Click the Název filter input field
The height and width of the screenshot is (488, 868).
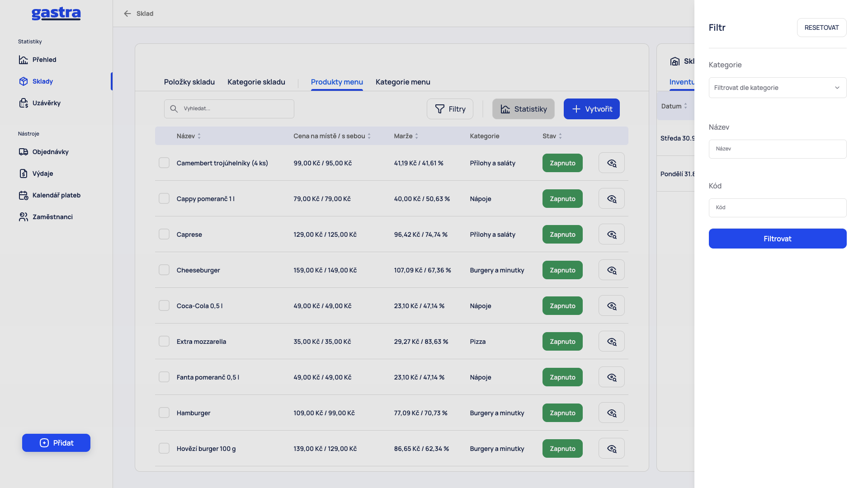pyautogui.click(x=778, y=149)
